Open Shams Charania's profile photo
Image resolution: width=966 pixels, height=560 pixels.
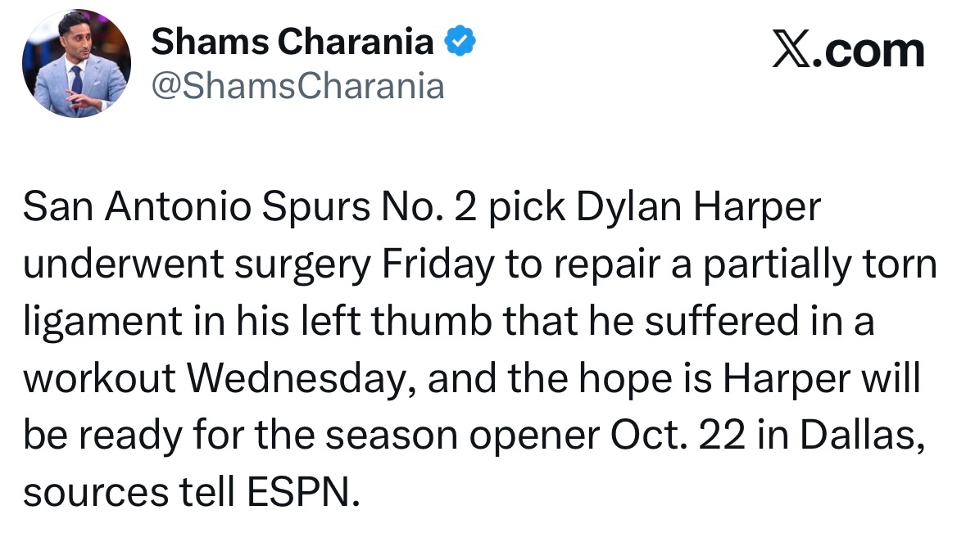[76, 63]
